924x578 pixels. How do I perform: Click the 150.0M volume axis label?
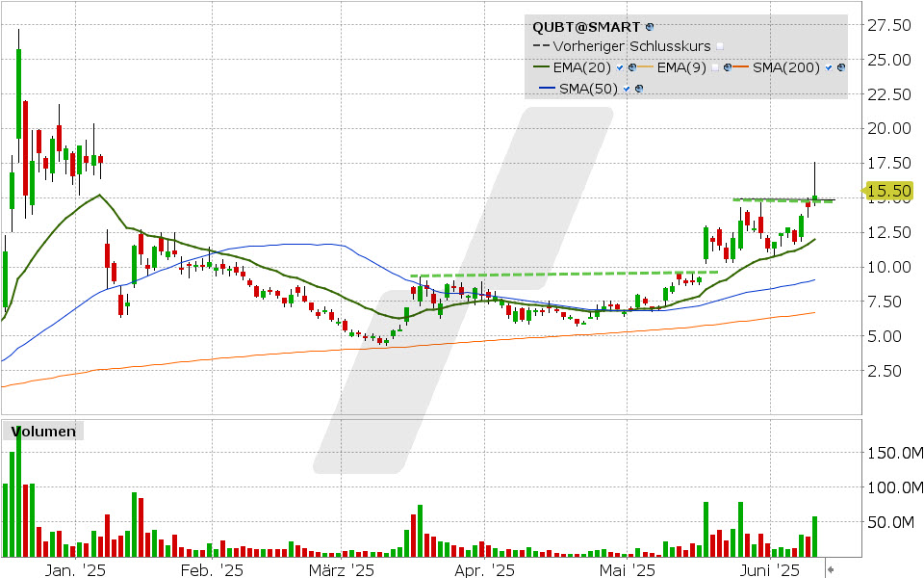(894, 453)
